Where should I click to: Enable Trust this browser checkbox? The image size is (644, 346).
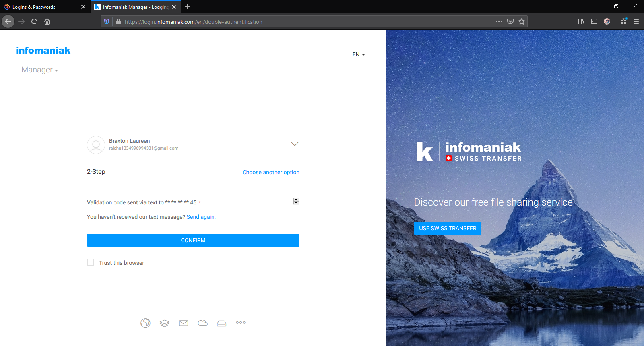91,262
